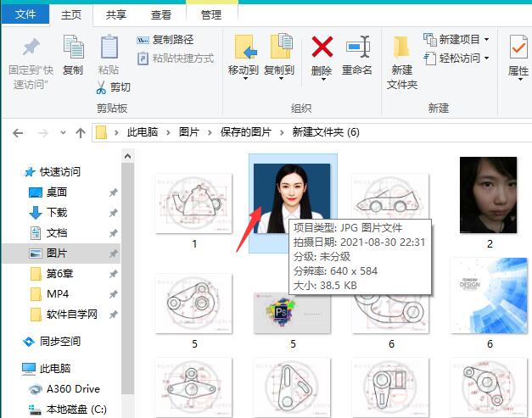Click Paste shortcut (粘贴快捷方式)

click(x=176, y=59)
